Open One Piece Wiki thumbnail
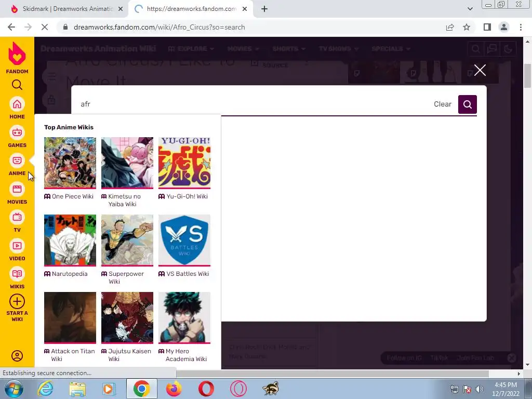Screen dimensions: 532x399 point(70,163)
